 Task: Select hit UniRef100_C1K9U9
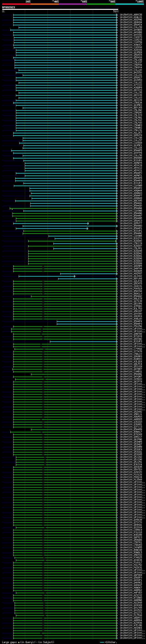(131, 143)
